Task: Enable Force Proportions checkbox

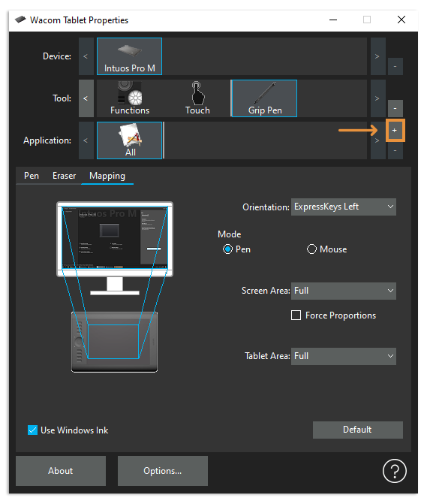Action: tap(296, 315)
